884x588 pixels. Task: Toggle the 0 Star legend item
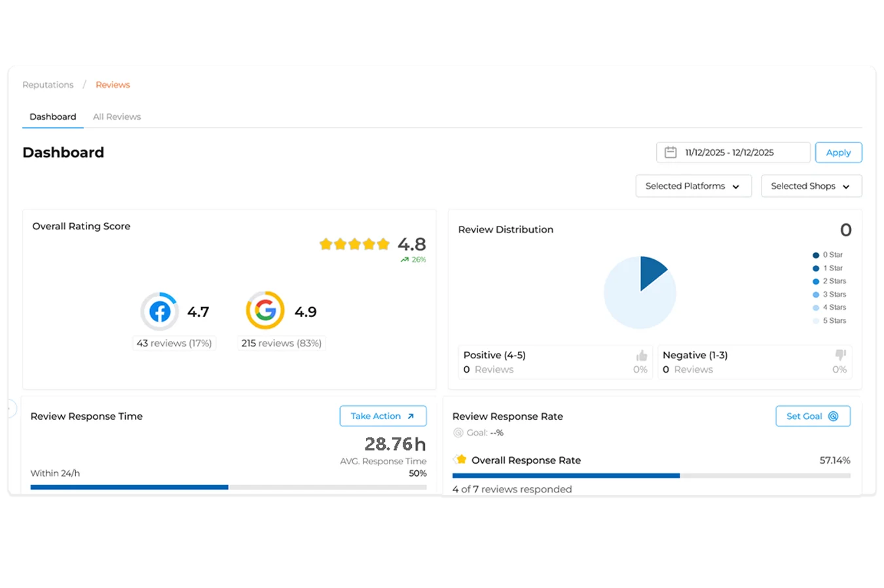pyautogui.click(x=828, y=255)
